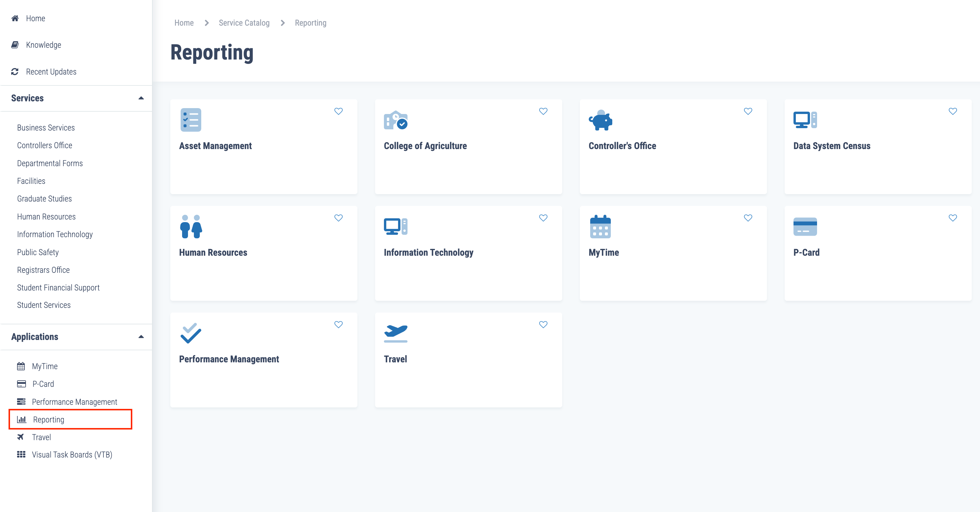Favorite the Asset Management card heart
Image resolution: width=980 pixels, height=512 pixels.
(x=338, y=111)
